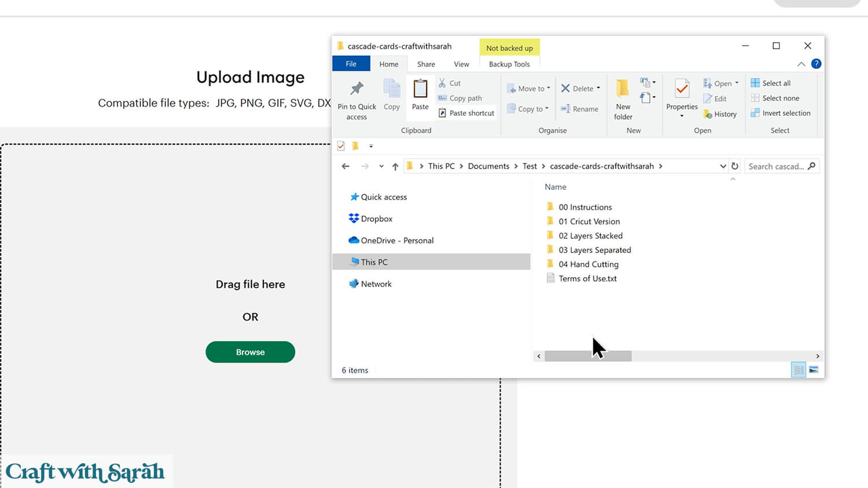Click the green Browse button
The image size is (868, 488).
[x=250, y=352]
